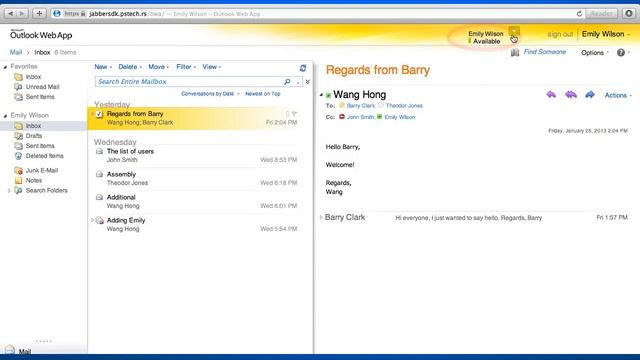Open the Actions dropdown
Screen dimensions: 640x360
[618, 96]
